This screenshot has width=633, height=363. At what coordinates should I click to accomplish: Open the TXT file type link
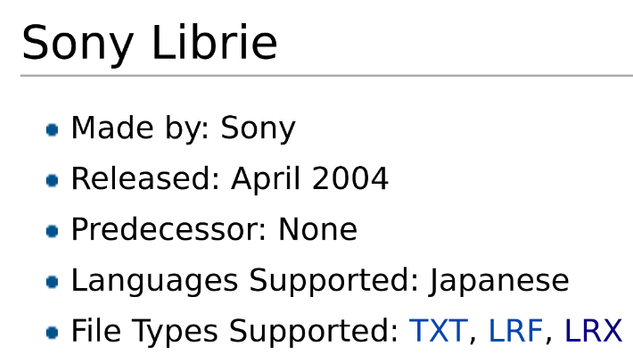(438, 331)
